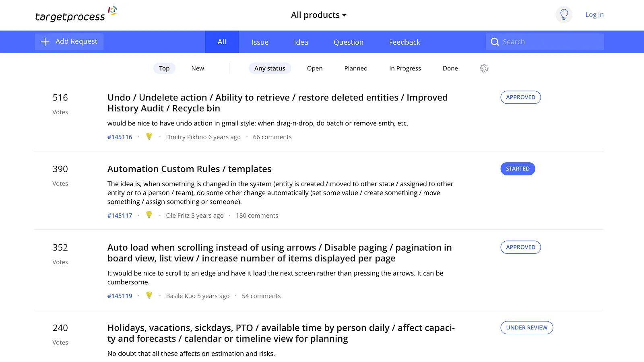Switch to the Feedback tab
Image resolution: width=644 pixels, height=362 pixels.
coord(405,42)
